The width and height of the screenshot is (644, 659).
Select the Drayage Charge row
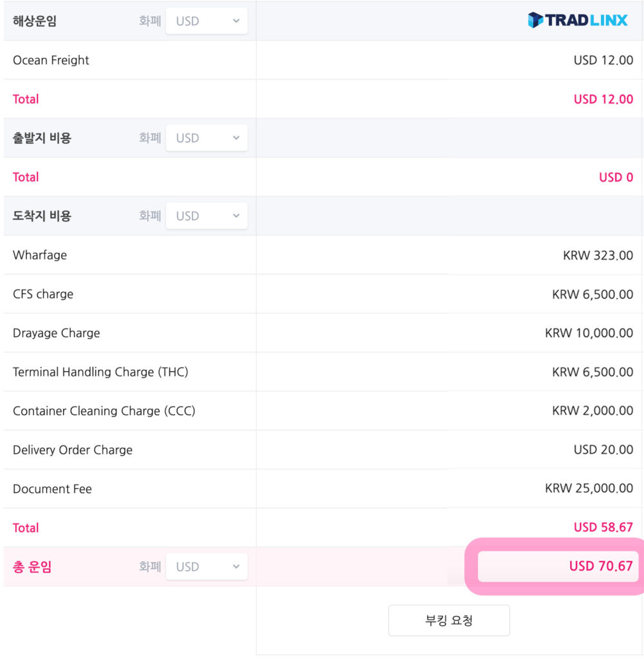[323, 333]
